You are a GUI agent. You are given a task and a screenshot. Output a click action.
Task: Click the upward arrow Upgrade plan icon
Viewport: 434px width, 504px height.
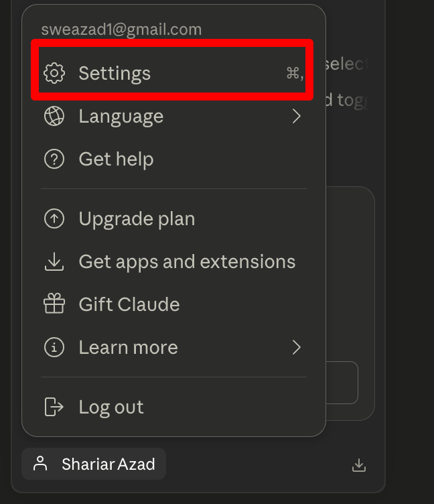click(54, 219)
